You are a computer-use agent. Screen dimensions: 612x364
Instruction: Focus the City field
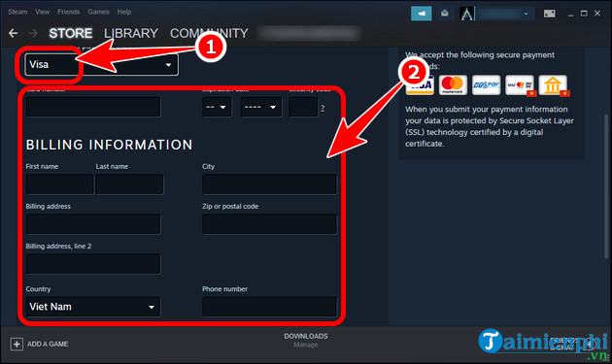pos(270,184)
